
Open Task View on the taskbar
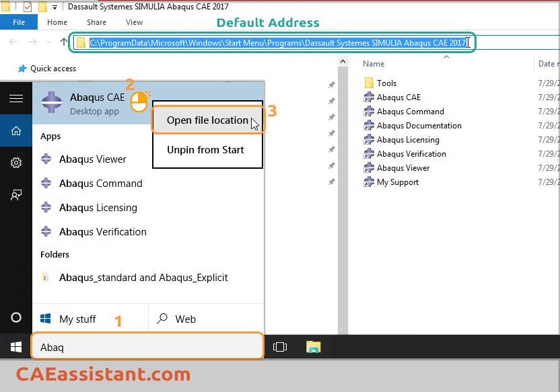coord(279,347)
